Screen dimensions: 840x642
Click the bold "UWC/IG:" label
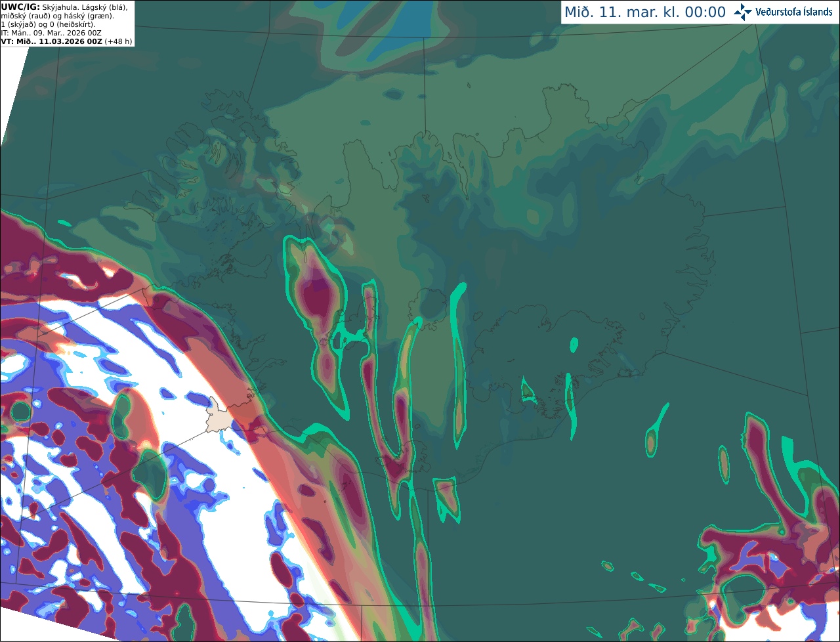tap(20, 7)
